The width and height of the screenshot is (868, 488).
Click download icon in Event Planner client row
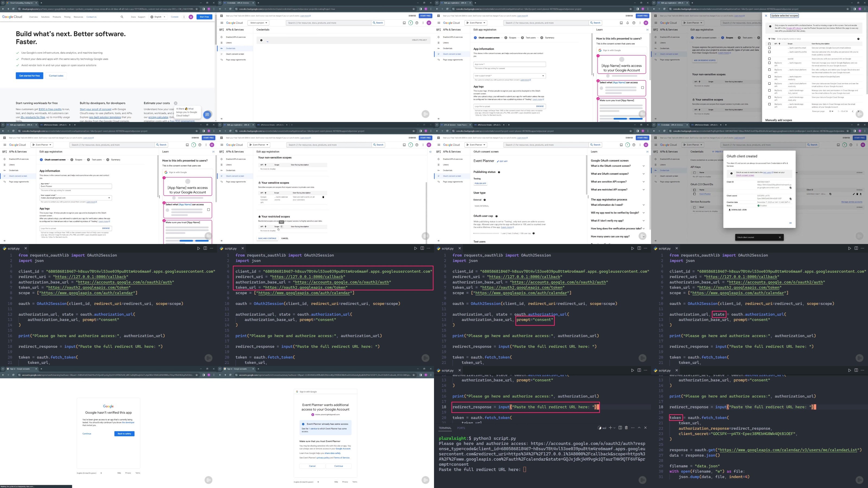[861, 194]
